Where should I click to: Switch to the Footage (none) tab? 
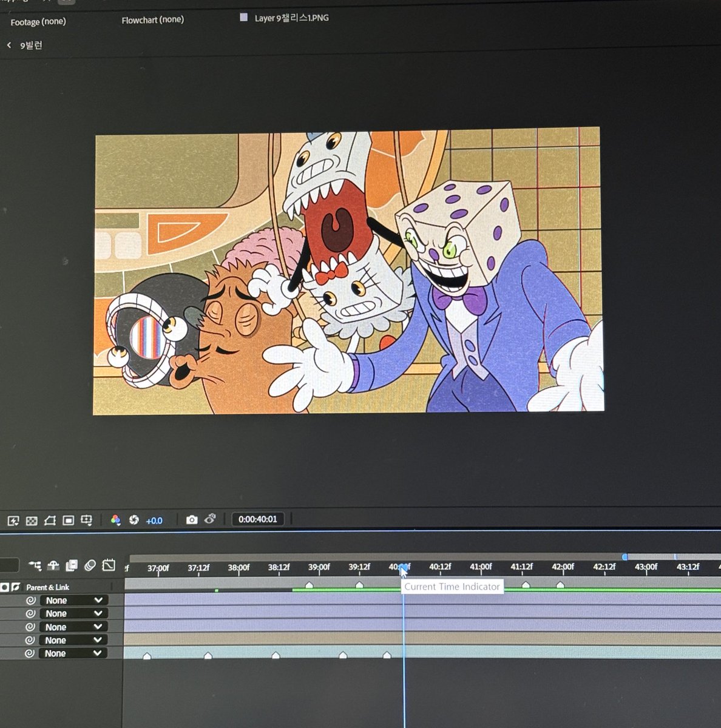tap(38, 22)
